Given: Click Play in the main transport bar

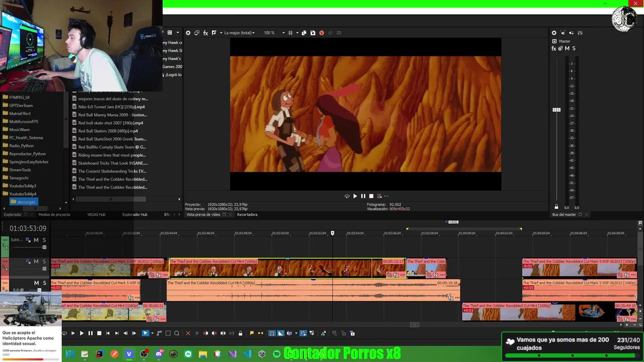Looking at the screenshot, I should tap(82, 333).
